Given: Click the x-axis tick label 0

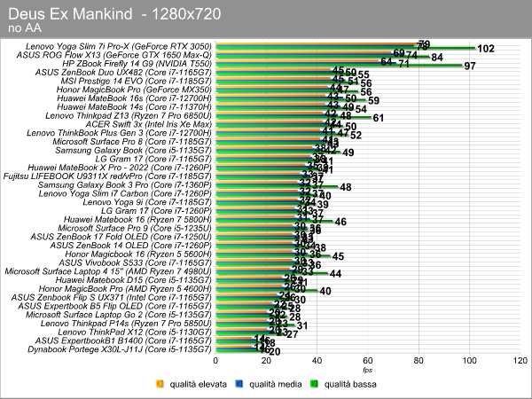Looking at the screenshot, I should [x=215, y=361].
